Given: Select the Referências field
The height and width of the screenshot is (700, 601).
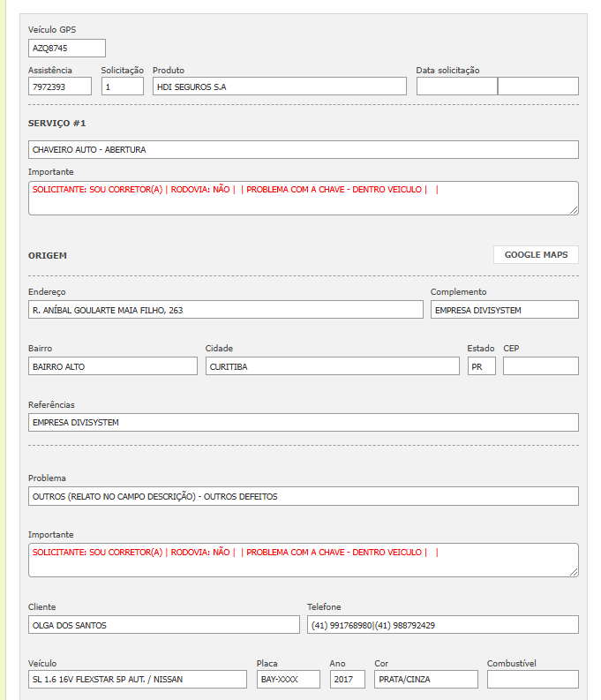Looking at the screenshot, I should click(x=303, y=423).
